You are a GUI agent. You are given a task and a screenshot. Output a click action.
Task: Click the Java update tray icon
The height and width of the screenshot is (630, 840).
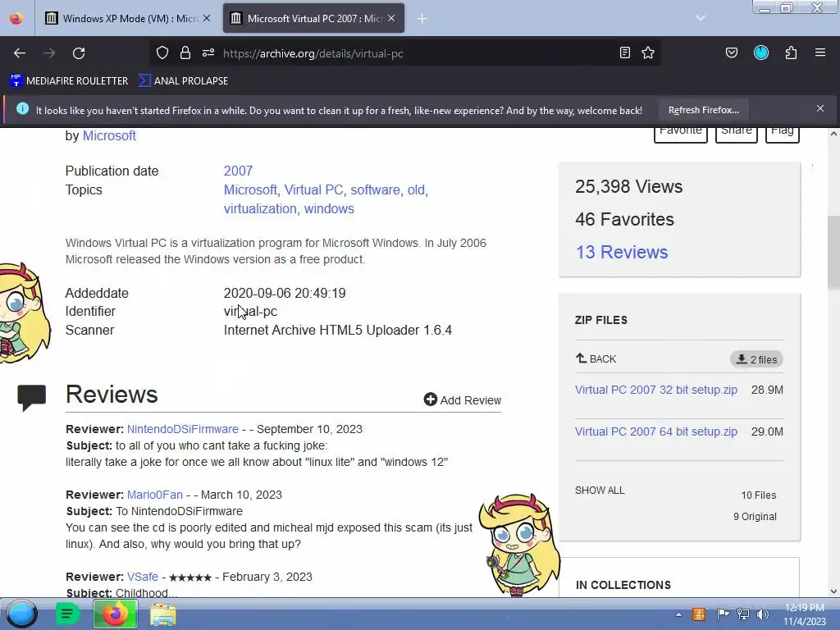point(699,614)
